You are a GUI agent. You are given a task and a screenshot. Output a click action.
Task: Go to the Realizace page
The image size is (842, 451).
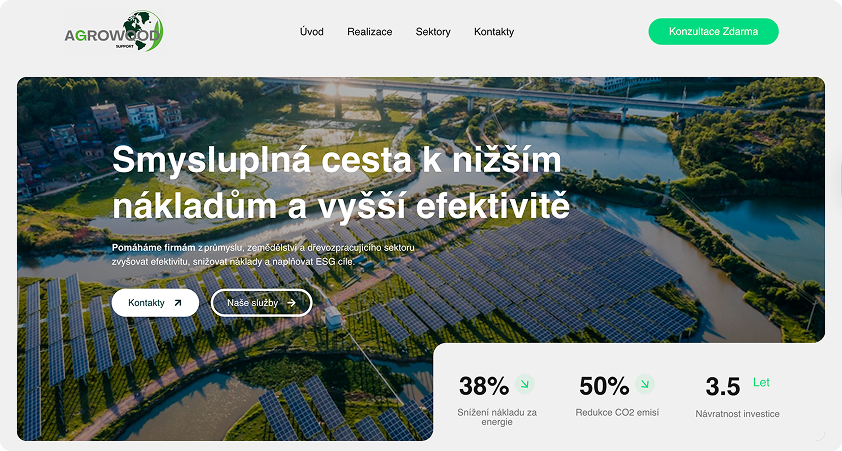tap(369, 32)
